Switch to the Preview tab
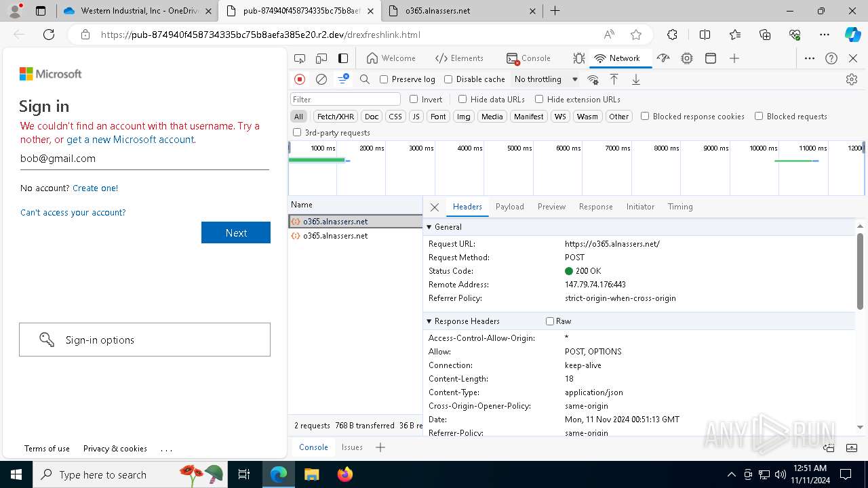The height and width of the screenshot is (488, 868). coord(551,207)
